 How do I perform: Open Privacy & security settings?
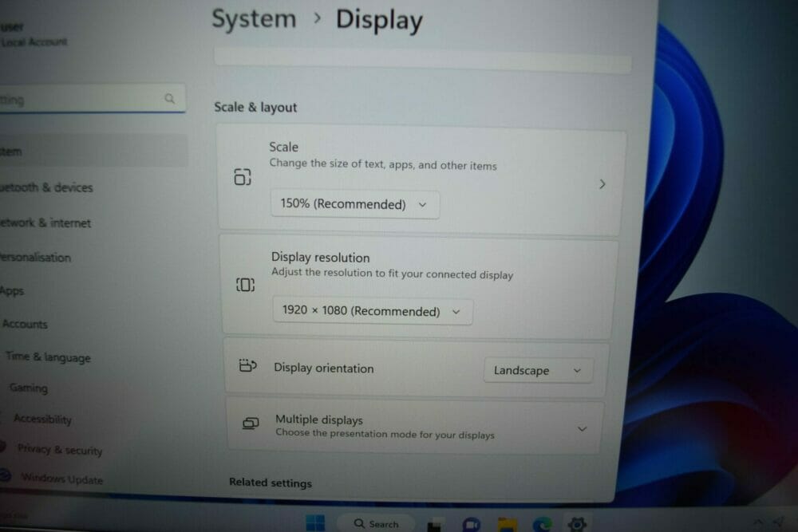click(60, 450)
